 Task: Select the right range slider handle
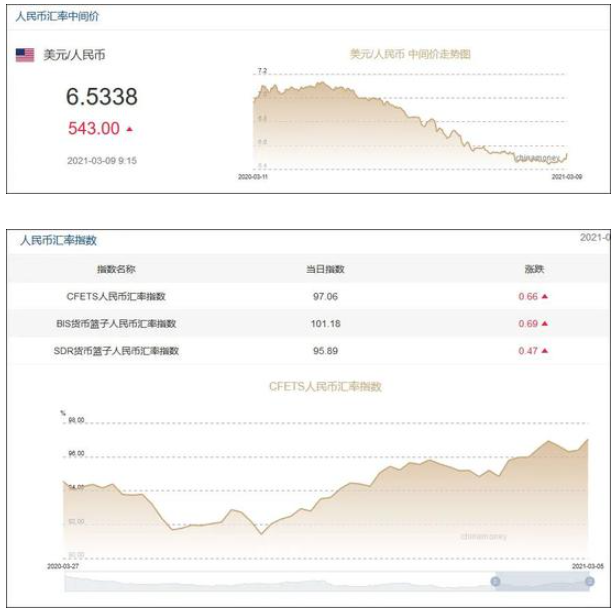coord(590,582)
